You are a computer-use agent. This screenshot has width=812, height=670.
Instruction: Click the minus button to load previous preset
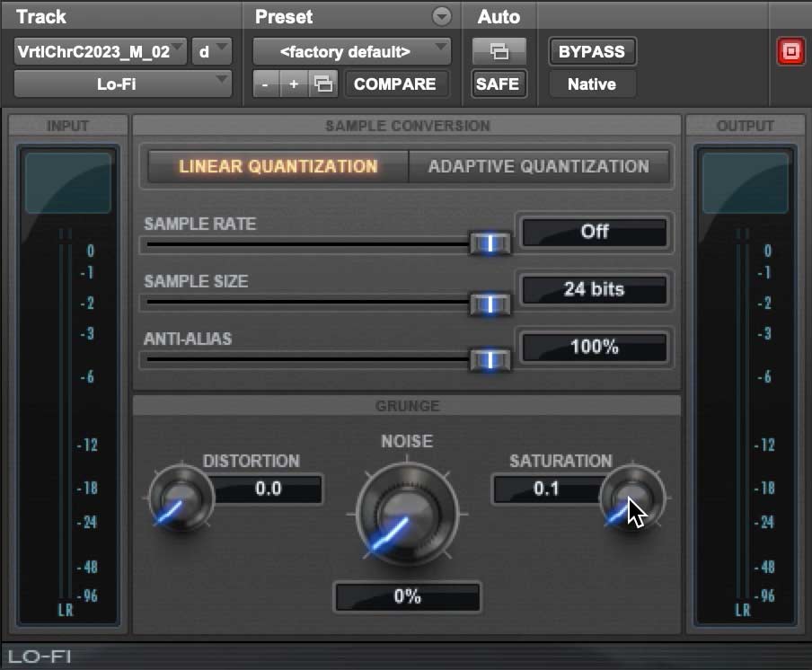coord(264,84)
